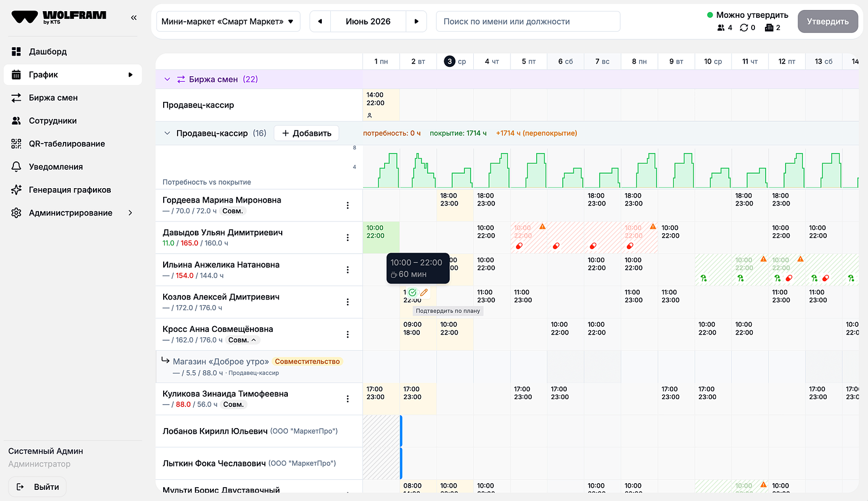Click the sick-leave pill icon on Давыдов's day 6
Screen dimensions: 868x501
(556, 246)
